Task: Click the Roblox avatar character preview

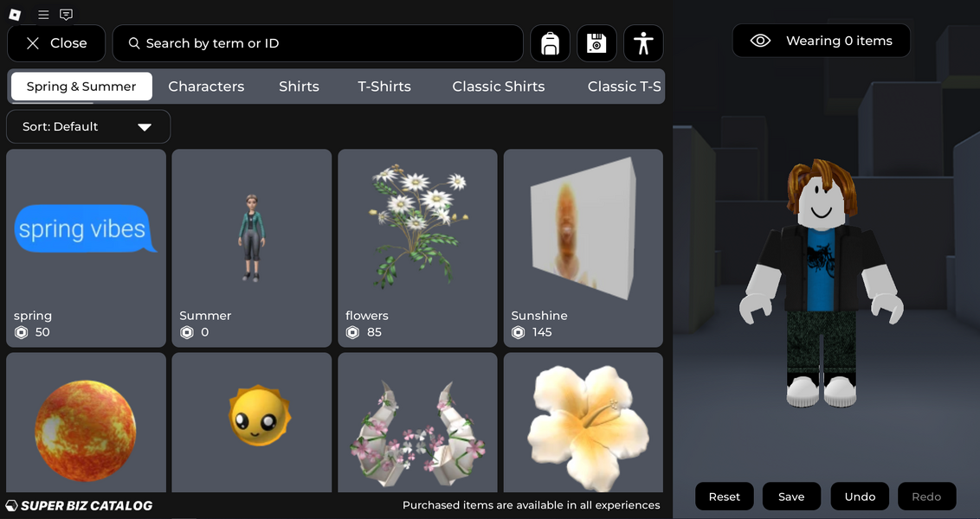Action: tap(822, 285)
